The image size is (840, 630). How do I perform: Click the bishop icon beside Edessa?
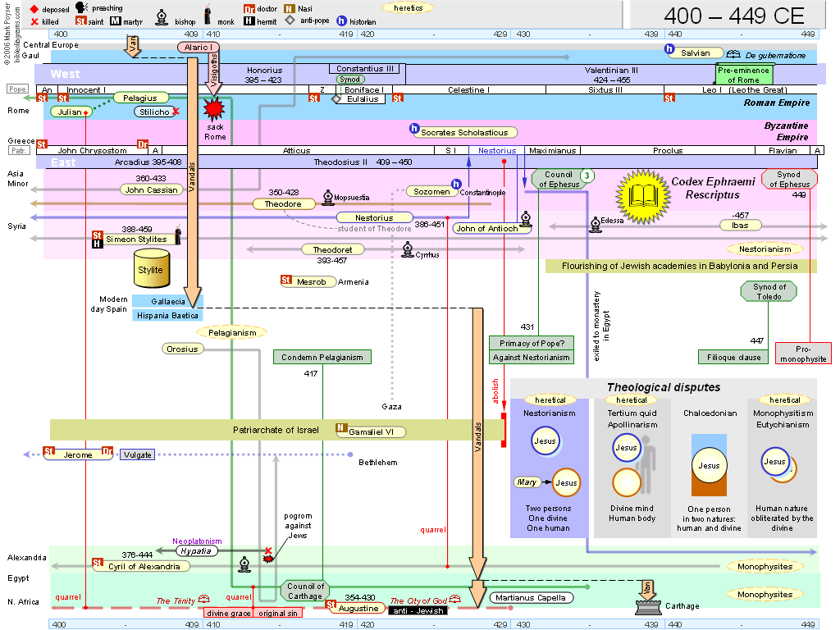click(594, 221)
